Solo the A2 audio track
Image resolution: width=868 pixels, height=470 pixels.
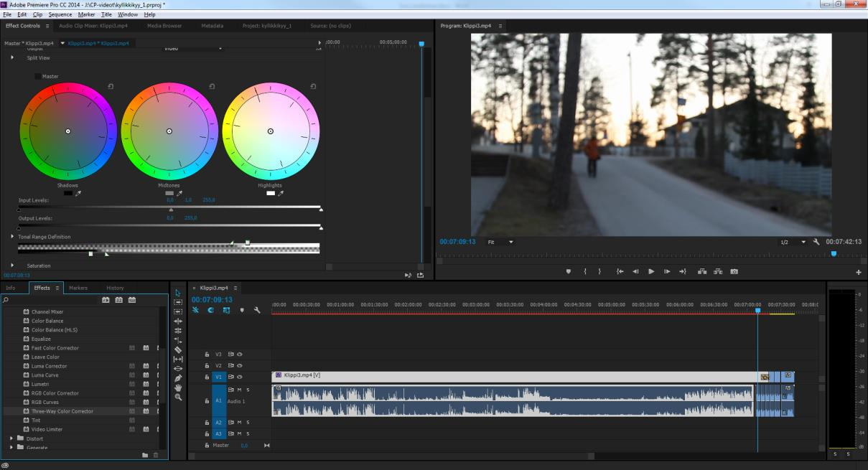click(248, 422)
